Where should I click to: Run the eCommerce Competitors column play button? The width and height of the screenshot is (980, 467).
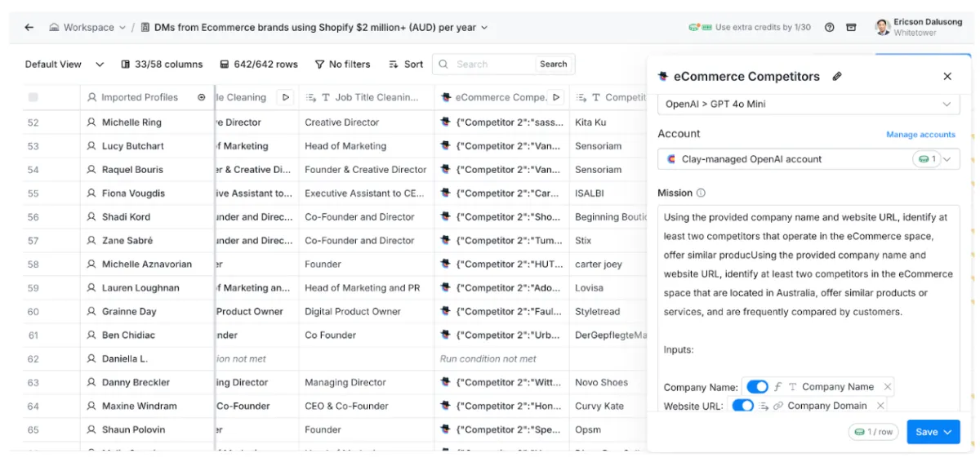point(557,97)
